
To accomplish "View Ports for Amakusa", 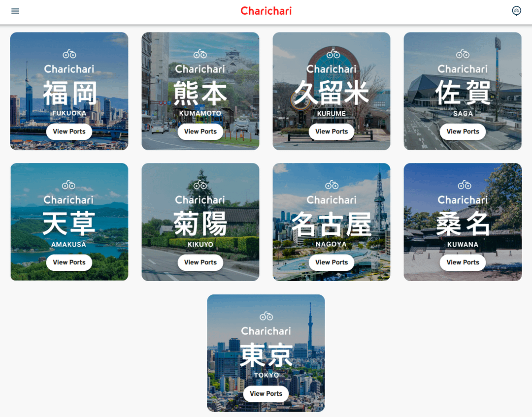I will [69, 262].
